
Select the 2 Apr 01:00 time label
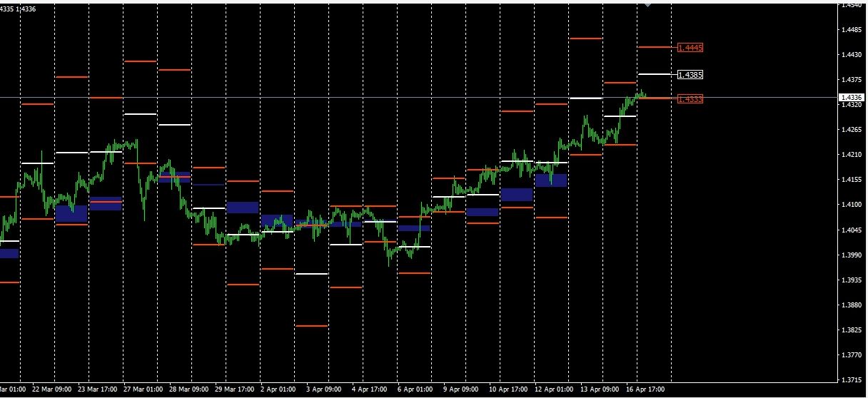[279, 389]
